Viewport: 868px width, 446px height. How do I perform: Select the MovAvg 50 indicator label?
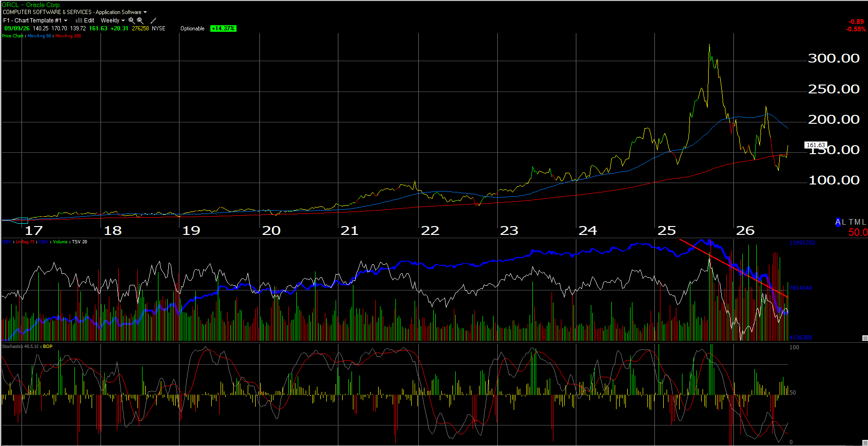click(39, 36)
